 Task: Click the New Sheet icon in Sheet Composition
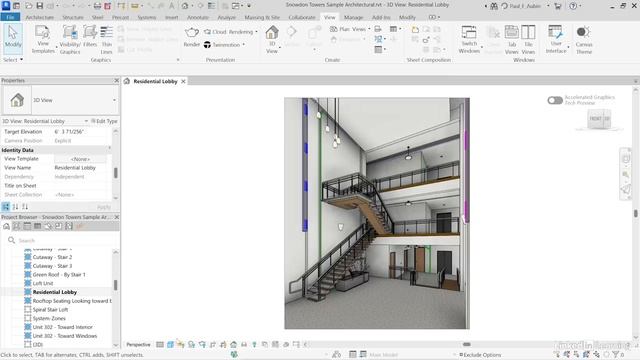coord(415,29)
